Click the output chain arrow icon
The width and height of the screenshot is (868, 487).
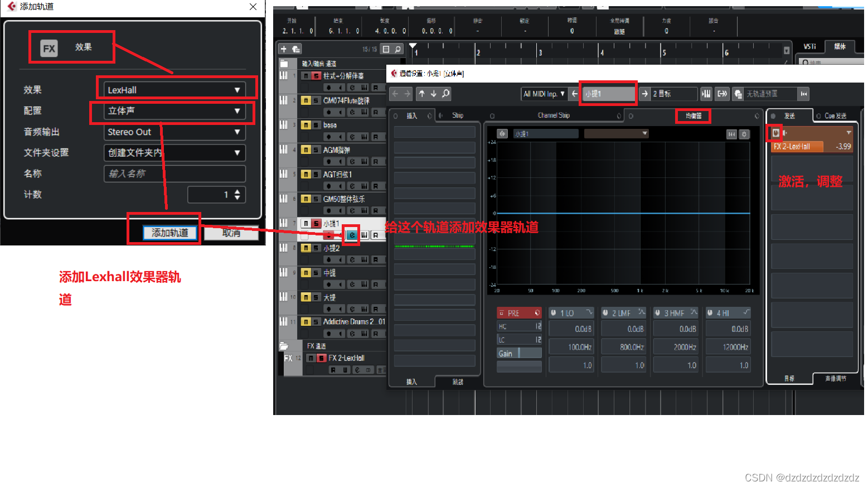tap(722, 94)
